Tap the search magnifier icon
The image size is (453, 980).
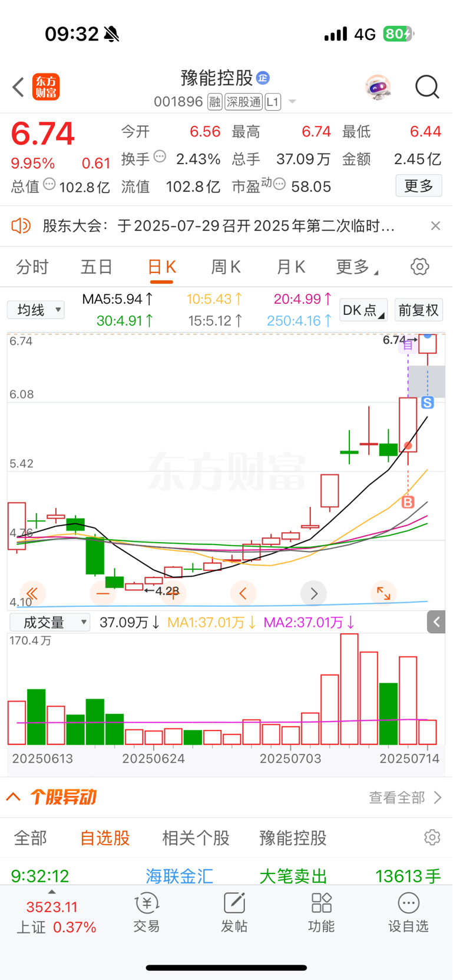click(x=427, y=87)
